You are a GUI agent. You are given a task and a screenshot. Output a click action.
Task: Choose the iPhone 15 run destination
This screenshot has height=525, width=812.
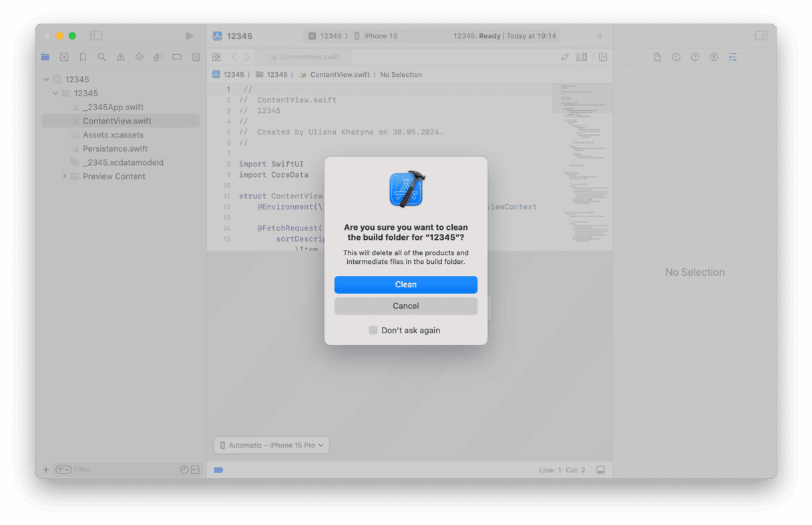point(376,36)
